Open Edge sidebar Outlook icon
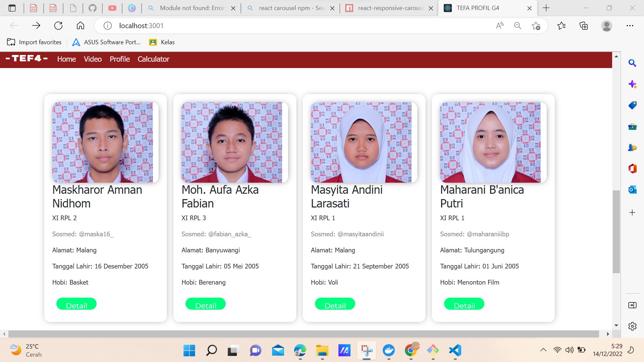Image resolution: width=644 pixels, height=362 pixels. [x=632, y=190]
